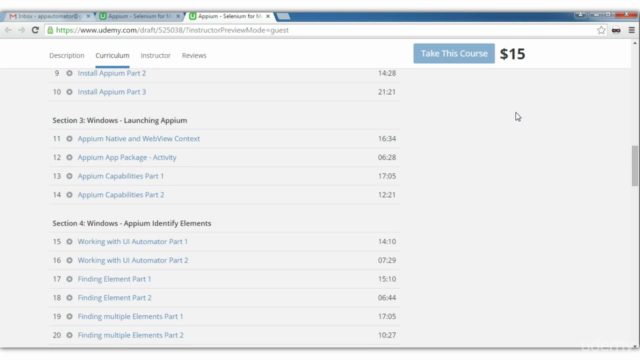Viewport: 640px width, 360px height.
Task: Click play icon for UI Automator Part 2
Action: [x=69, y=260]
